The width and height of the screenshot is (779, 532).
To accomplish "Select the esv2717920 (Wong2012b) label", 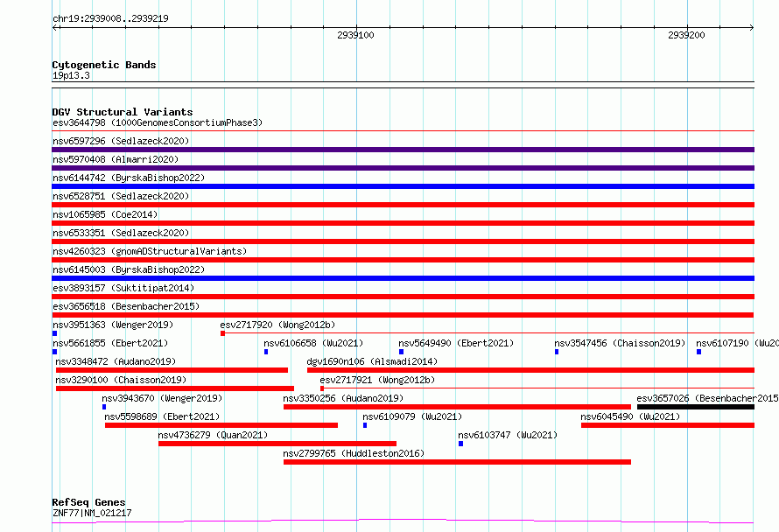I will click(x=277, y=325).
